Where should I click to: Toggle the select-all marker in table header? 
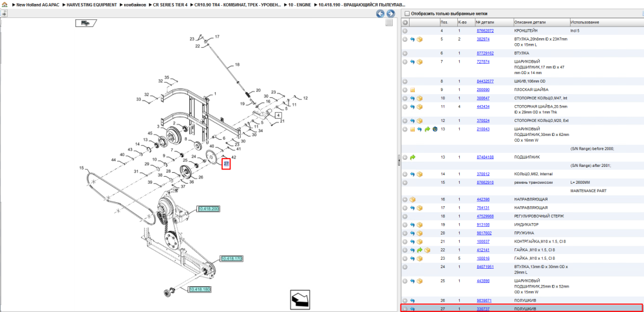tap(405, 22)
